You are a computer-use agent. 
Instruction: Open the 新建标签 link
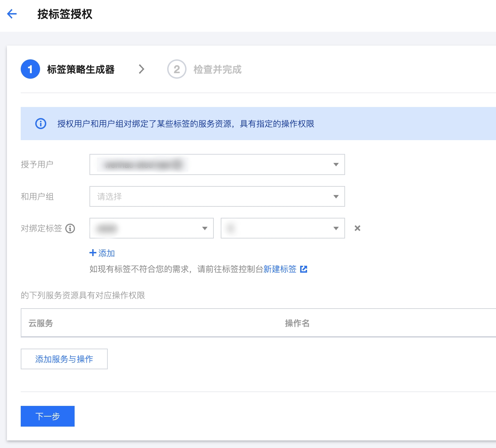(x=280, y=269)
